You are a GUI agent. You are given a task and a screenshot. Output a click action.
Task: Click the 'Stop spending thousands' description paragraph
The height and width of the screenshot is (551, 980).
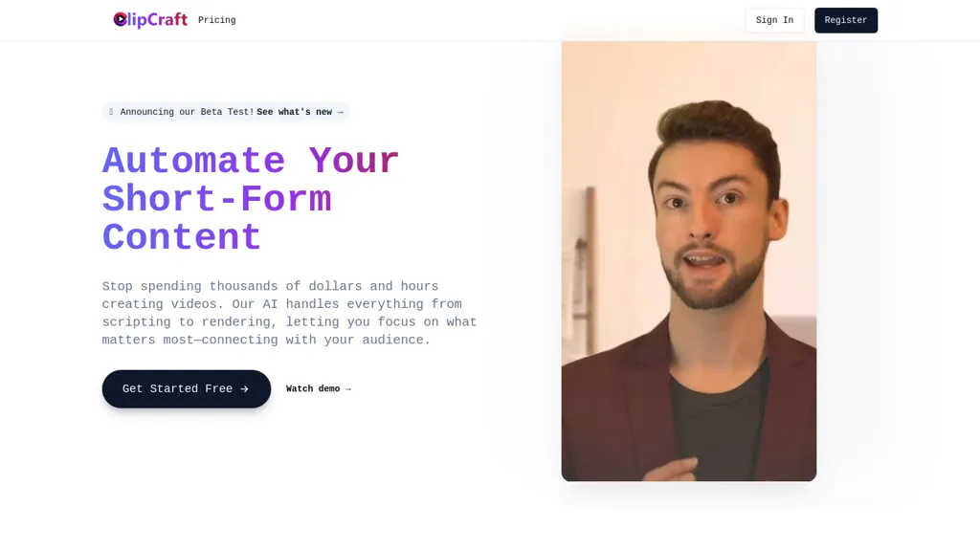(289, 313)
